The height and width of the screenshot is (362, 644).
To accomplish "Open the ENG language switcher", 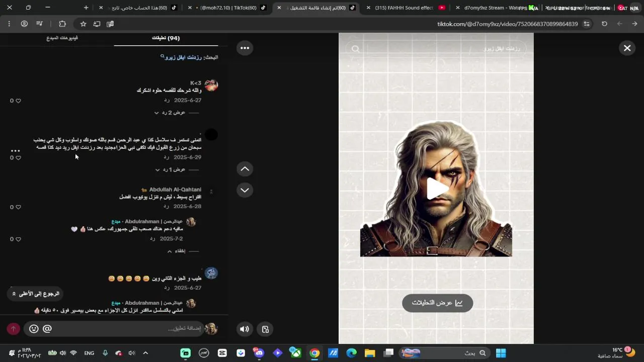I will pyautogui.click(x=89, y=353).
